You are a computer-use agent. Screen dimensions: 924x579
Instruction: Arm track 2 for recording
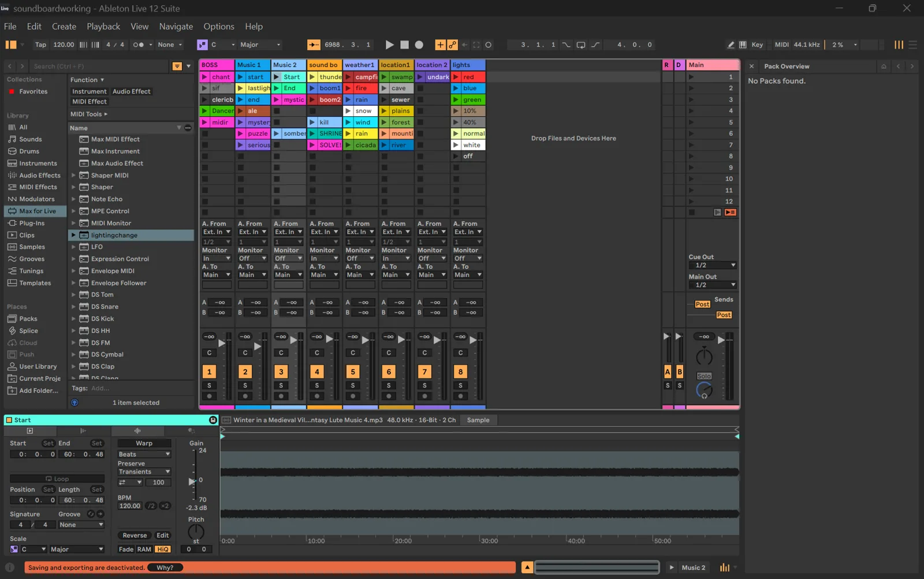coord(245,396)
